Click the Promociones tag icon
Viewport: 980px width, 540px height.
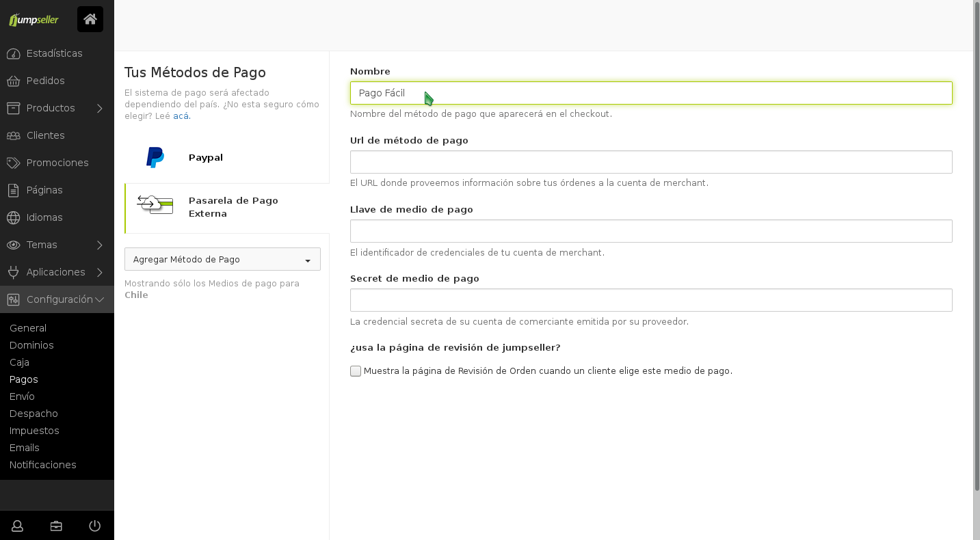pos(13,163)
